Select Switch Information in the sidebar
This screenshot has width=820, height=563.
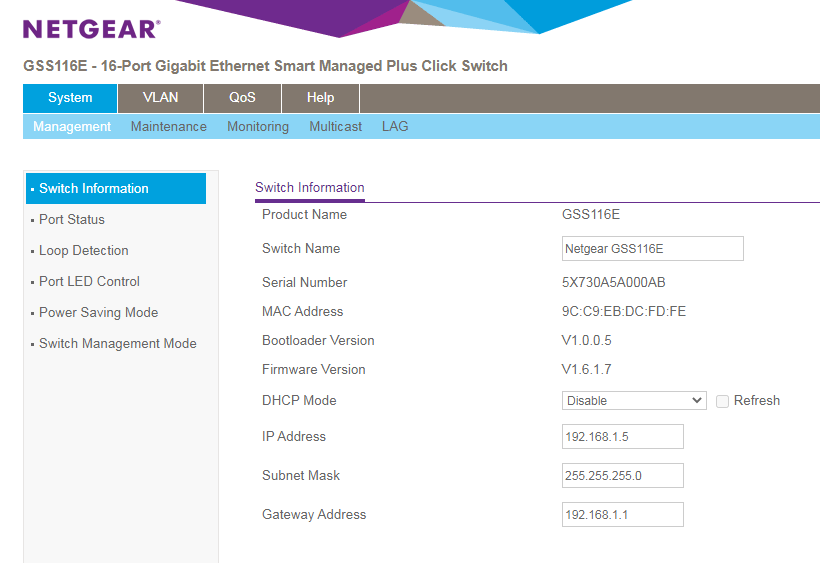(116, 189)
